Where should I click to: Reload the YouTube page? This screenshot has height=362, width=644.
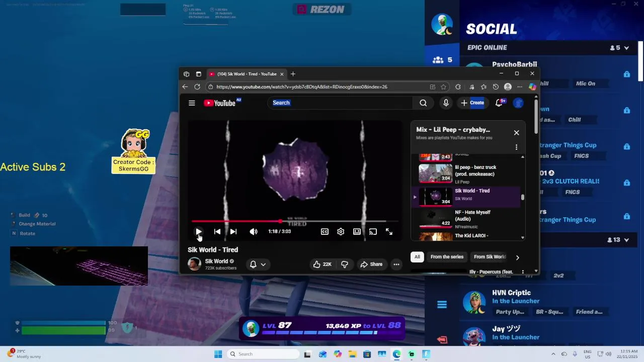[x=197, y=86]
